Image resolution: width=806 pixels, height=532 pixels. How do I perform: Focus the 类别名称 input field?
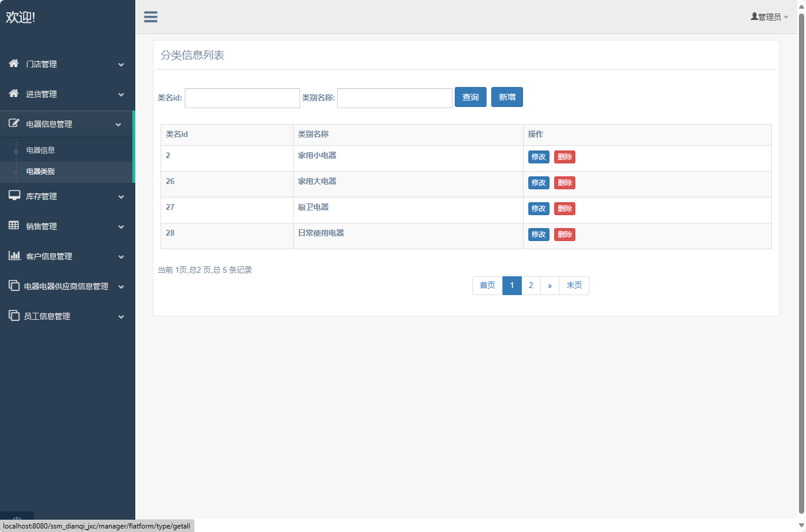(x=394, y=98)
